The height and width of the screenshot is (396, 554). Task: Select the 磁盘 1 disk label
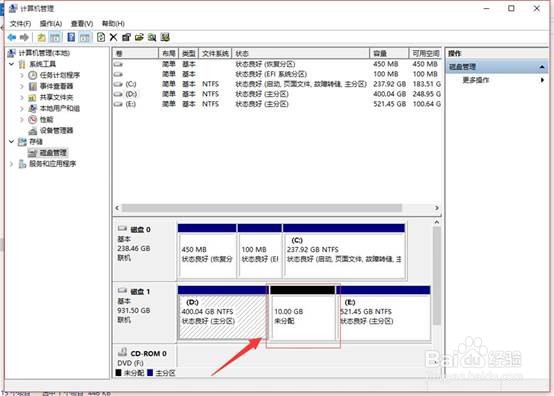click(x=140, y=292)
